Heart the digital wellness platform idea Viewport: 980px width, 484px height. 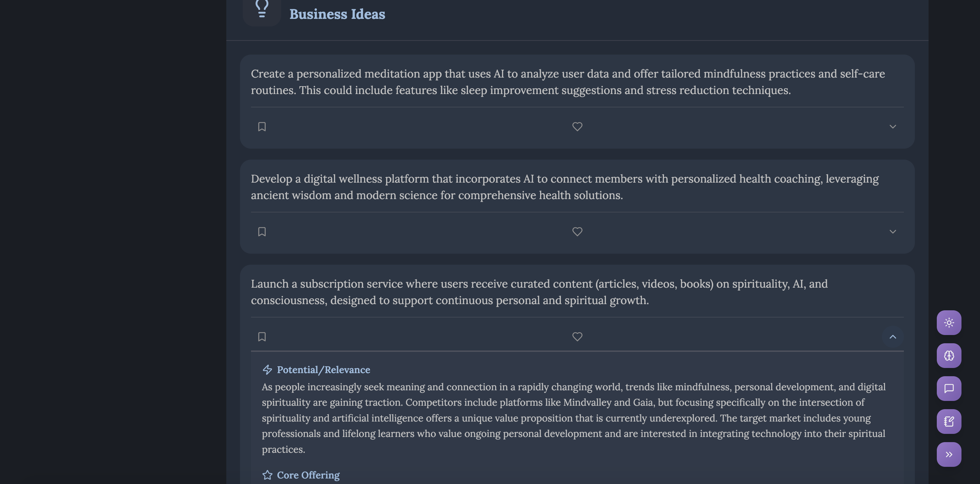(577, 231)
